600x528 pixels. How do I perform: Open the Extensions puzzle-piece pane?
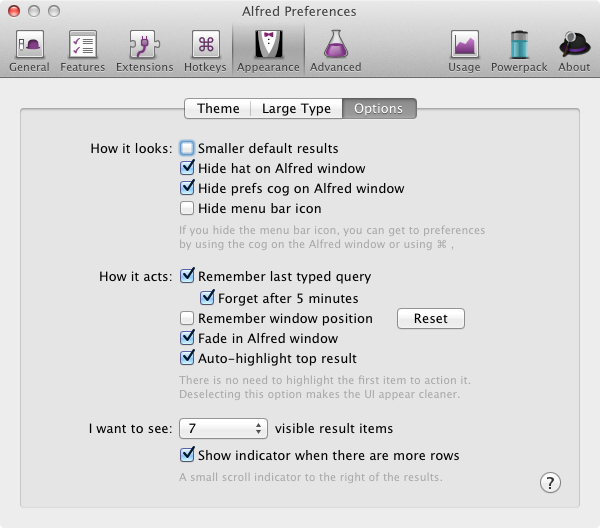pos(145,51)
